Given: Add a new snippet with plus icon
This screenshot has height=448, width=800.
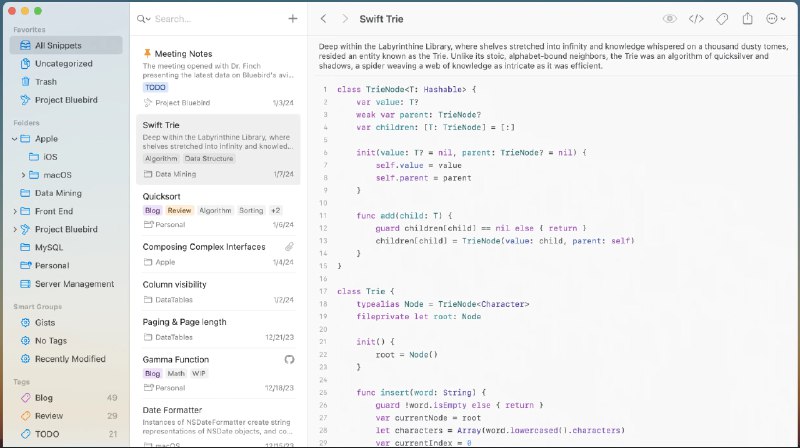Looking at the screenshot, I should pyautogui.click(x=292, y=18).
